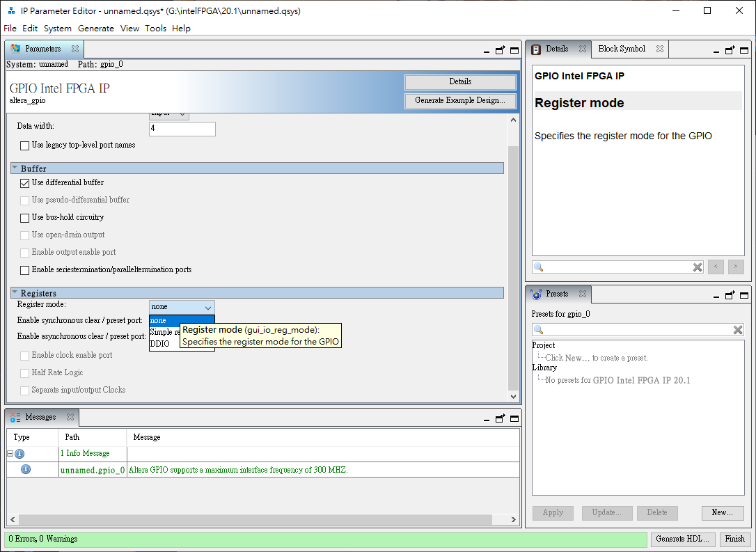This screenshot has height=552, width=756.
Task: Close the Block Symbol tab
Action: click(x=659, y=49)
